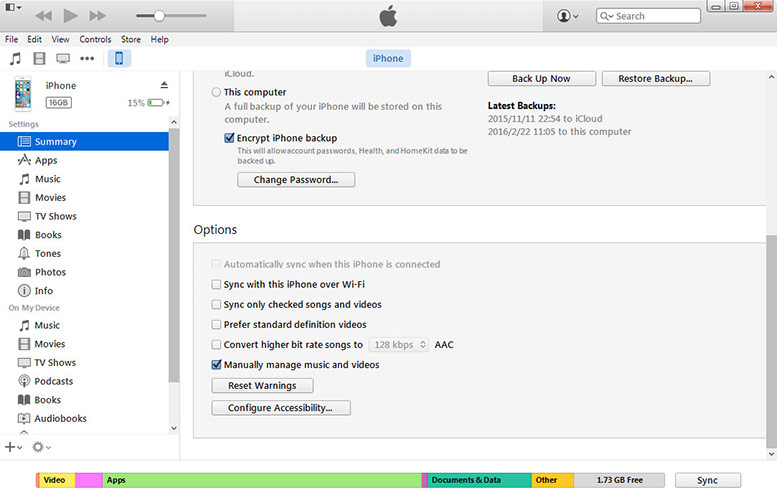Open Apps in Settings sidebar

click(84, 160)
